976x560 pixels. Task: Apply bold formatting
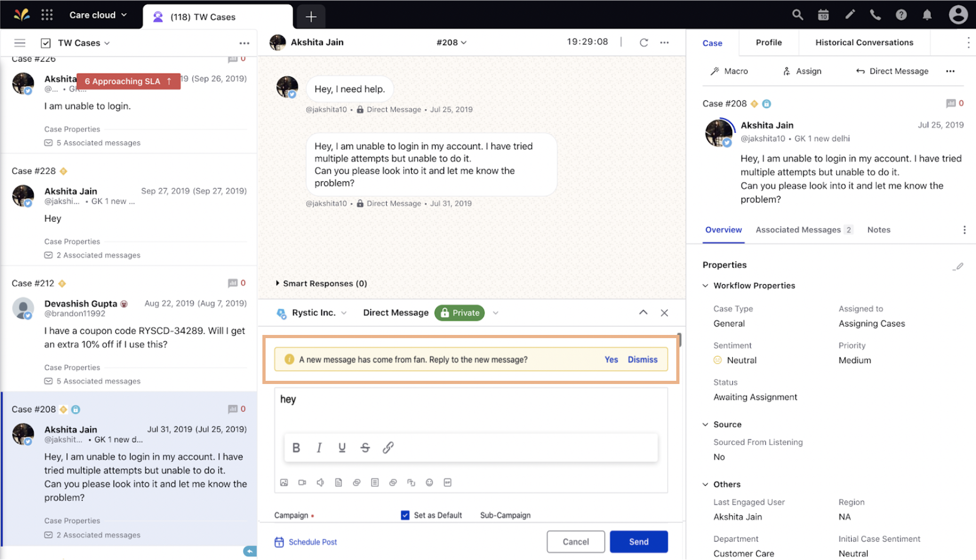[x=296, y=447]
